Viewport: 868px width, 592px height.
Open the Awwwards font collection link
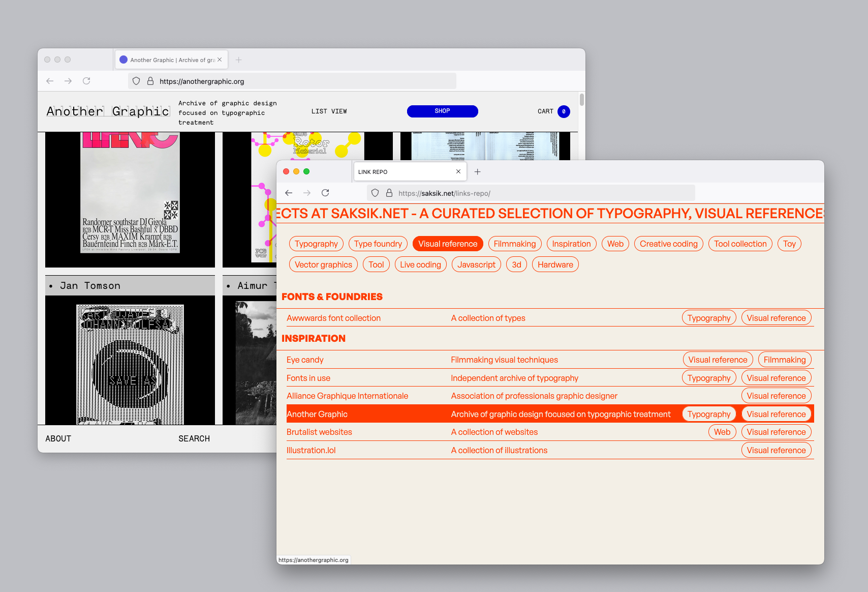tap(333, 318)
